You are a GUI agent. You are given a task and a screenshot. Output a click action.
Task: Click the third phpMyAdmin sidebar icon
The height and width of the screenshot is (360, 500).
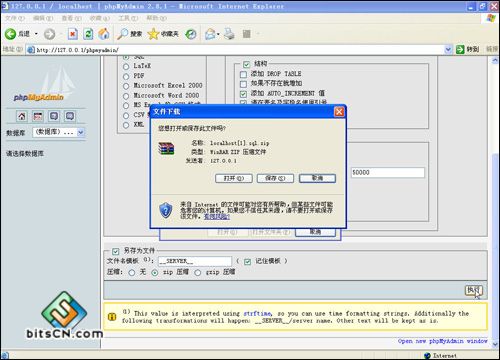pyautogui.click(x=54, y=116)
